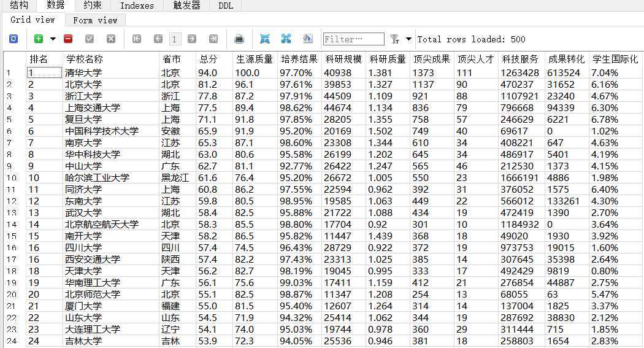The height and width of the screenshot is (348, 644).
Task: Select the 大连理工大学 cell
Action: [111, 330]
